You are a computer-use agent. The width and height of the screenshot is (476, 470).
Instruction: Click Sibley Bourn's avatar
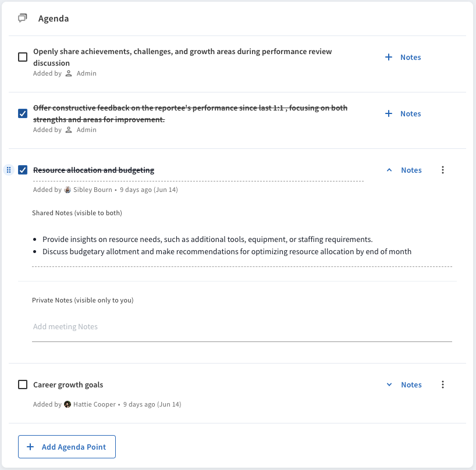coord(68,190)
